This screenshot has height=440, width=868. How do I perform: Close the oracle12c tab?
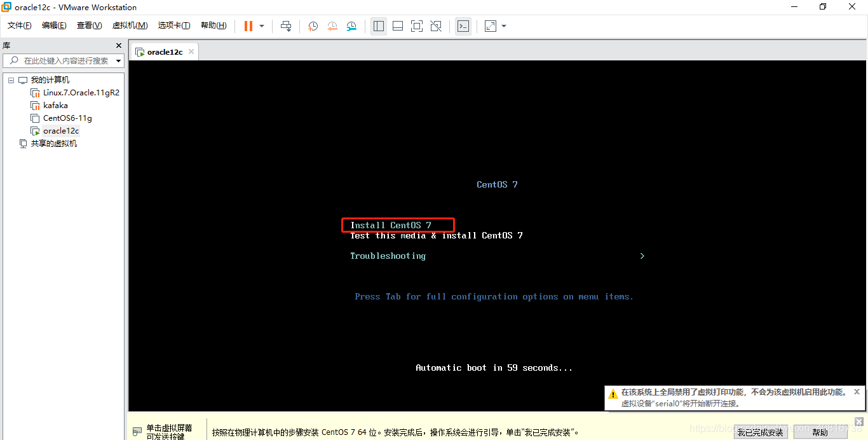click(191, 52)
